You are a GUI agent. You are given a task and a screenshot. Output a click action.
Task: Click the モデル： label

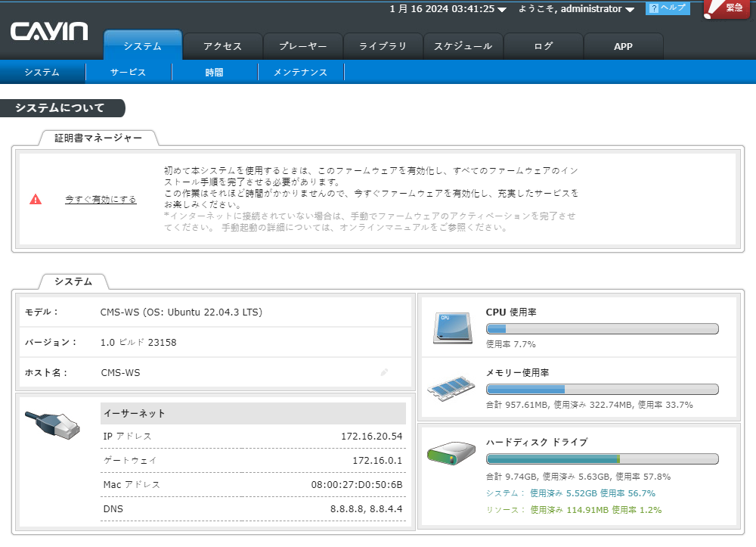pyautogui.click(x=42, y=312)
